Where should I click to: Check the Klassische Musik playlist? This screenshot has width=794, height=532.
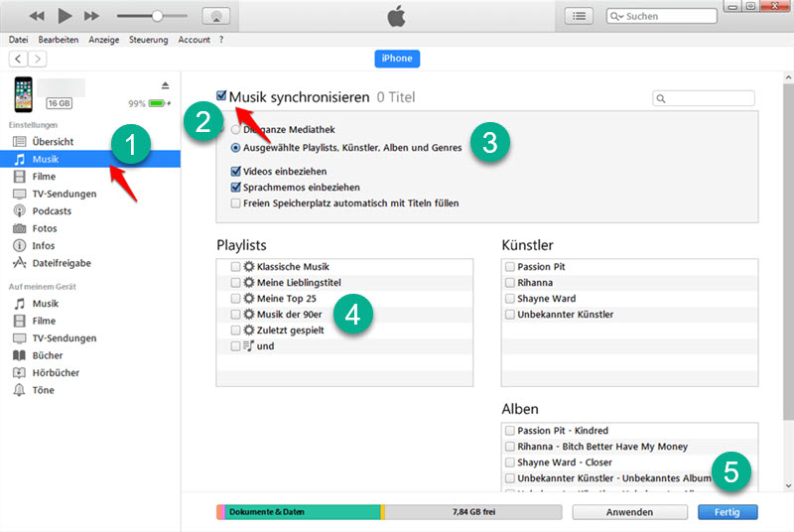point(235,266)
